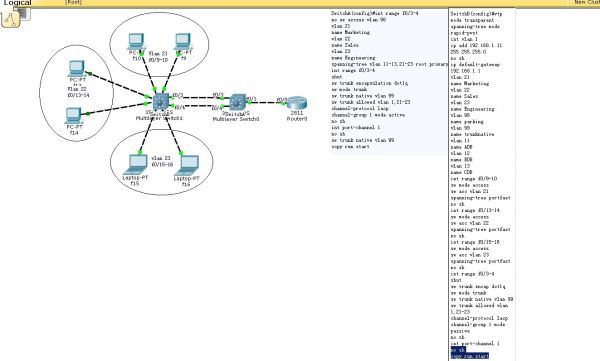Click highlighted 'copy run start' line
Screen dimensions: 600x361
click(470, 356)
